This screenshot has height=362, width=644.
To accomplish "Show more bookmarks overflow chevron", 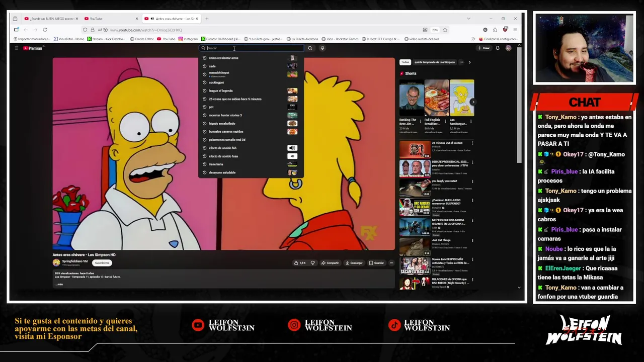I will click(473, 39).
